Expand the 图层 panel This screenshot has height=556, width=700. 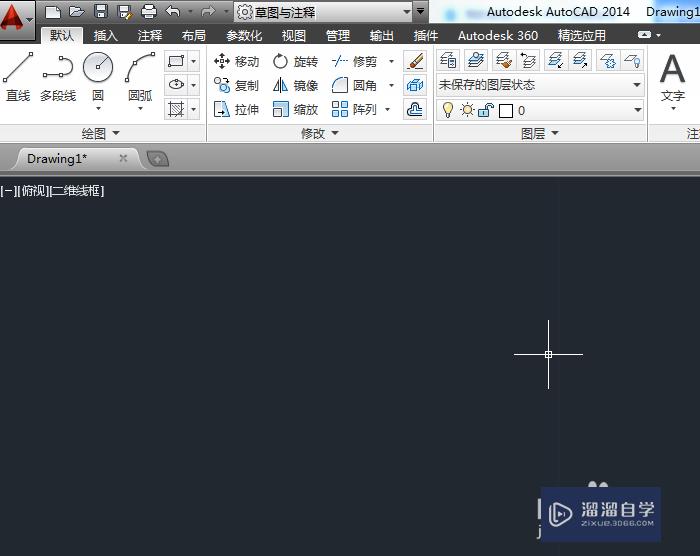pos(540,133)
